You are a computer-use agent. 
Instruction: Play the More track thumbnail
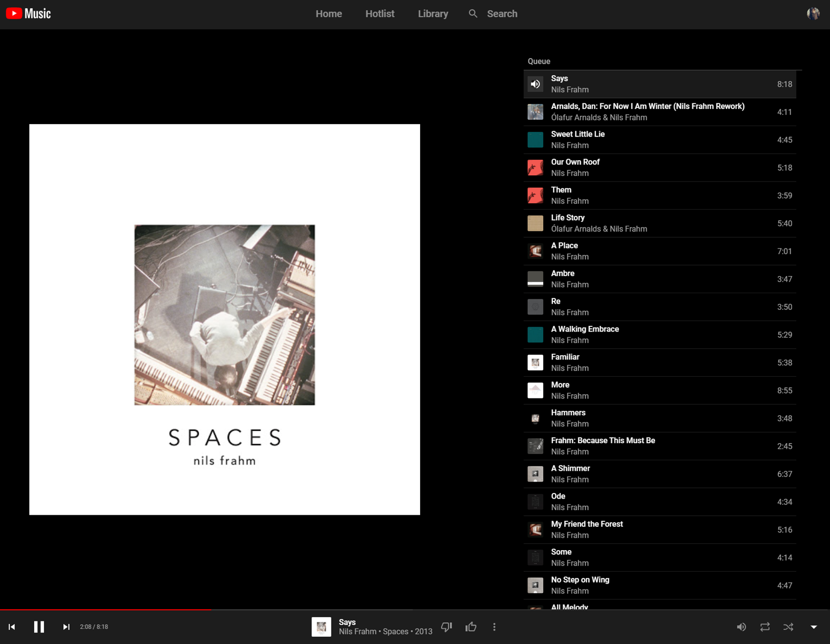point(535,390)
